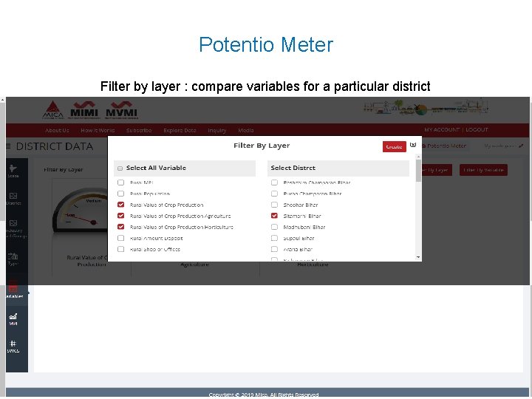
Task: Check the Rural Shop or Offices checkbox
Action: point(120,250)
